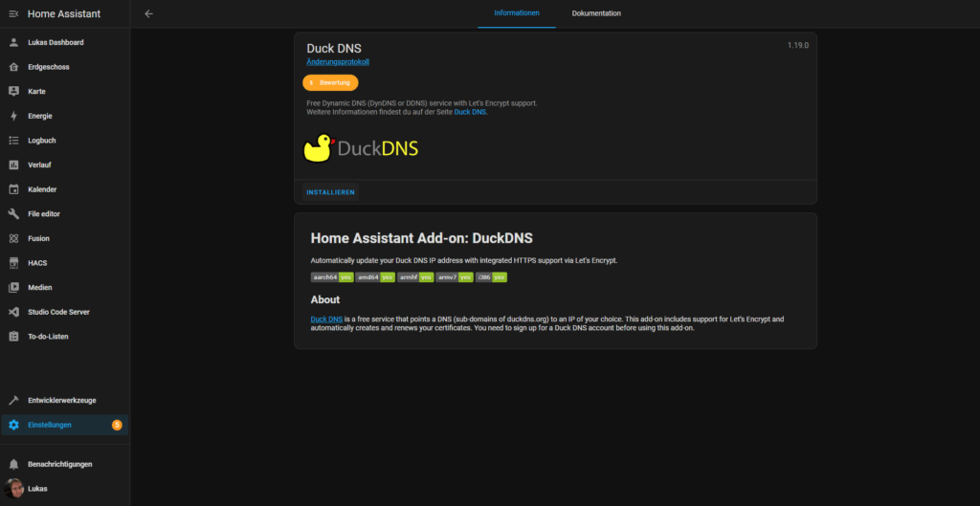Follow the Duck DNS link in description
Screen dimensions: 980x506
point(470,112)
